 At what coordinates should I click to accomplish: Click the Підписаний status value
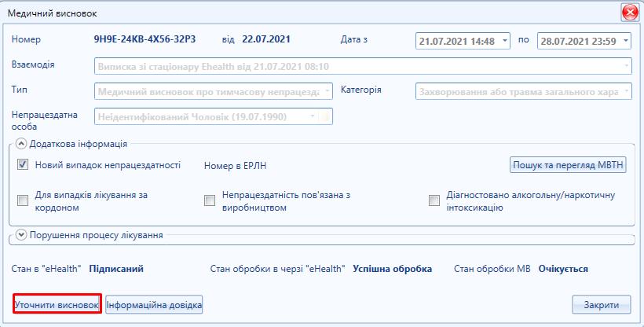tap(116, 269)
